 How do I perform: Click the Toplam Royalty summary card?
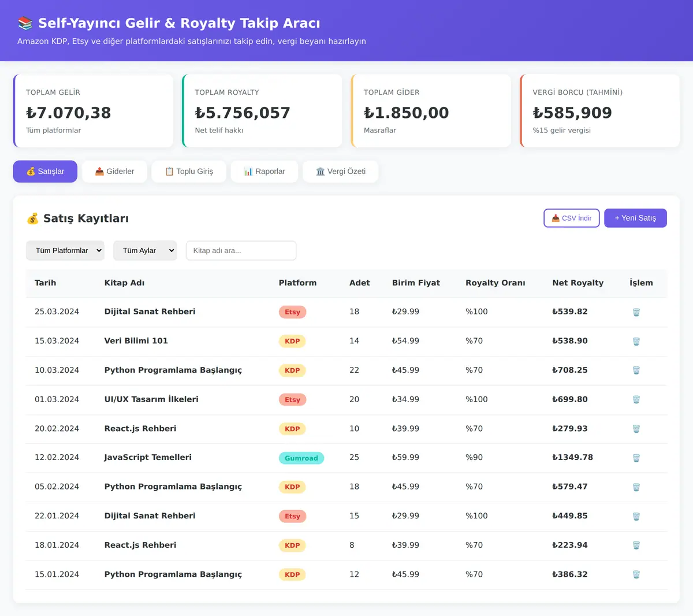262,110
